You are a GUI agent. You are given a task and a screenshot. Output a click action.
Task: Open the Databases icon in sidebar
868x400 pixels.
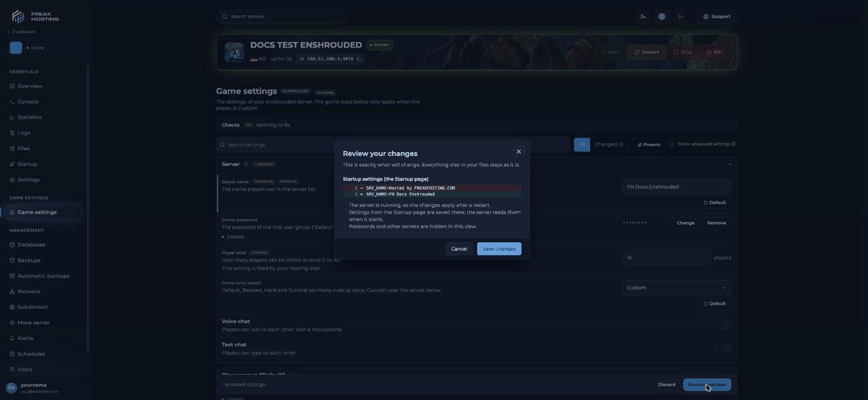12,245
